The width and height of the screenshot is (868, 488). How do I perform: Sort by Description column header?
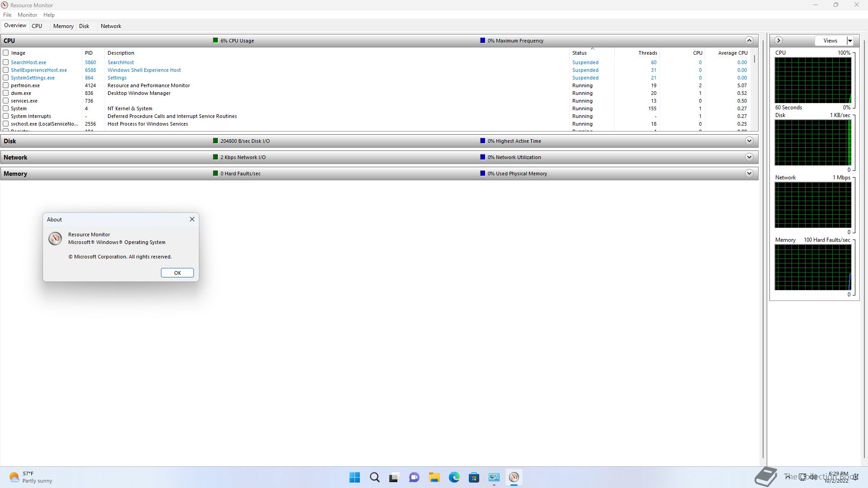[x=337, y=53]
